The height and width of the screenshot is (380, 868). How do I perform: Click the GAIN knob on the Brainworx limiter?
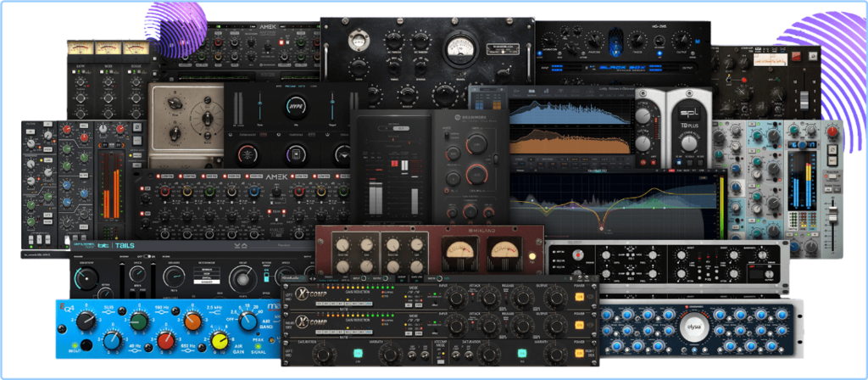click(x=476, y=144)
